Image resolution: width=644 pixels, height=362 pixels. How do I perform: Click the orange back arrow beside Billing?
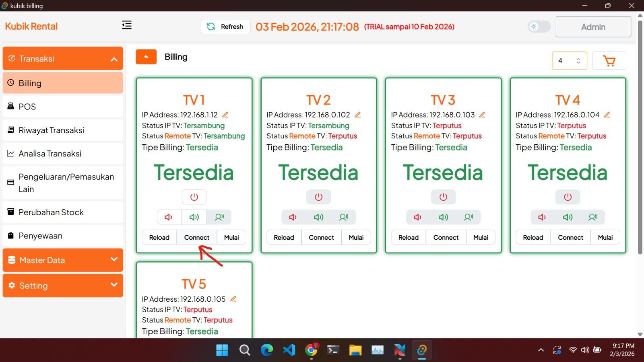pyautogui.click(x=146, y=57)
